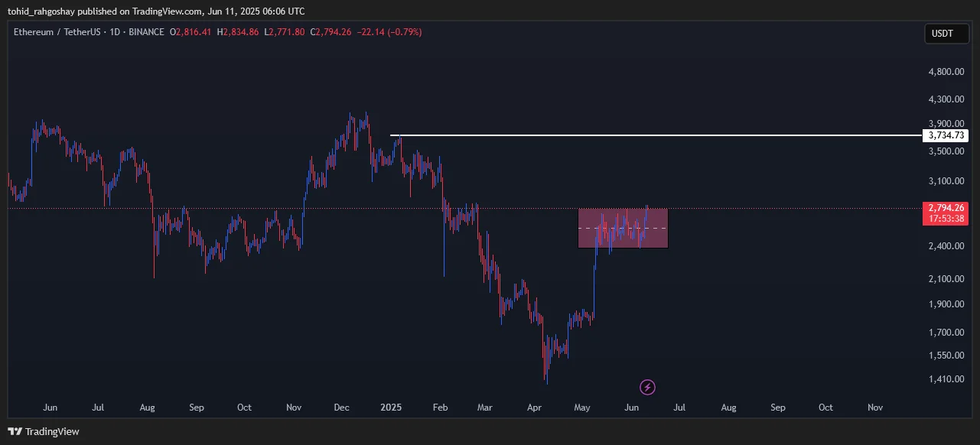The height and width of the screenshot is (445, 980).
Task: Click the purple lightning event icon
Action: [x=647, y=387]
